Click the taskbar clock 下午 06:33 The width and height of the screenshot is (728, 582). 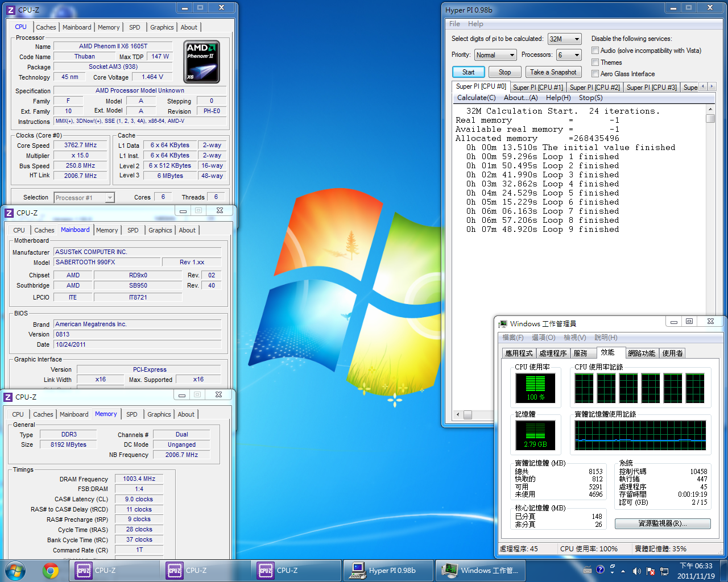(x=696, y=571)
